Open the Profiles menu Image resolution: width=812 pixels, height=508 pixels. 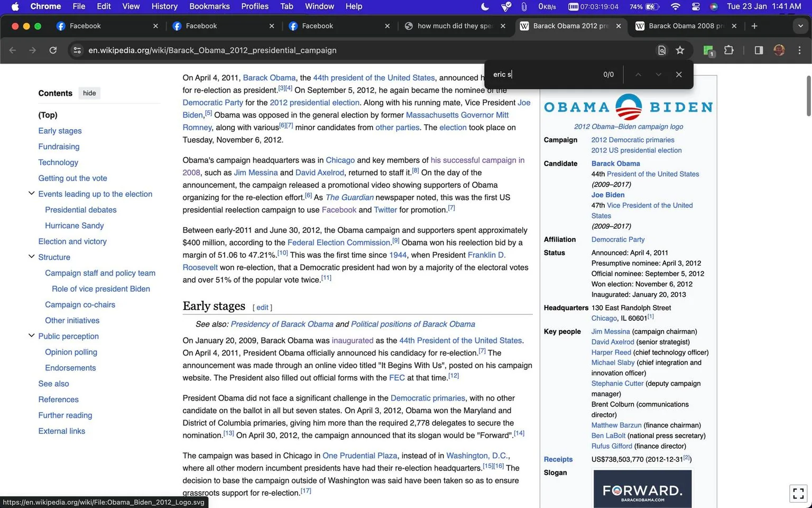click(255, 6)
